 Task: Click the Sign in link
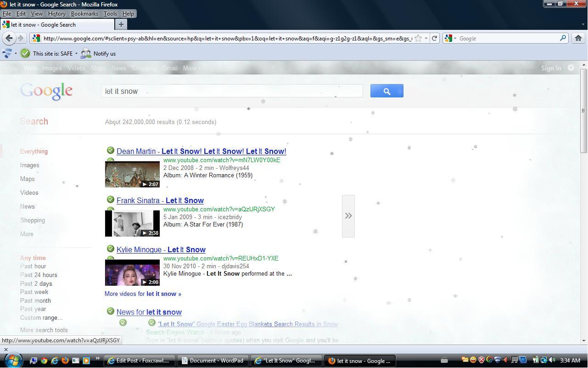pos(551,68)
